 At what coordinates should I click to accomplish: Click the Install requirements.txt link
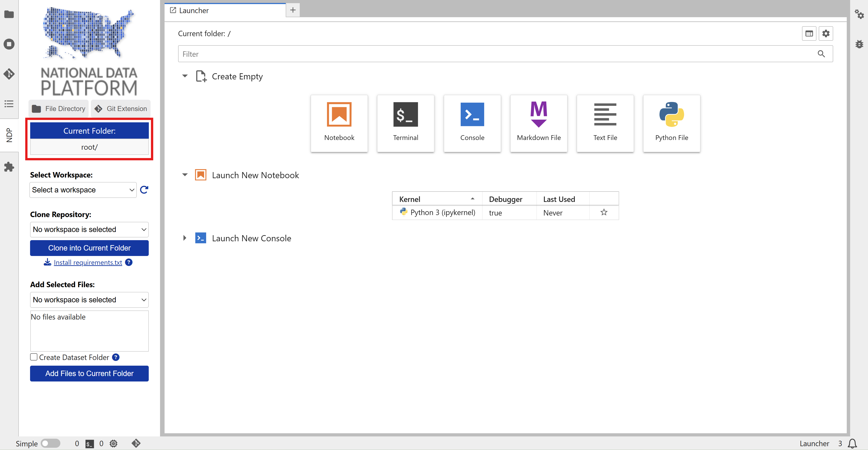coord(88,262)
